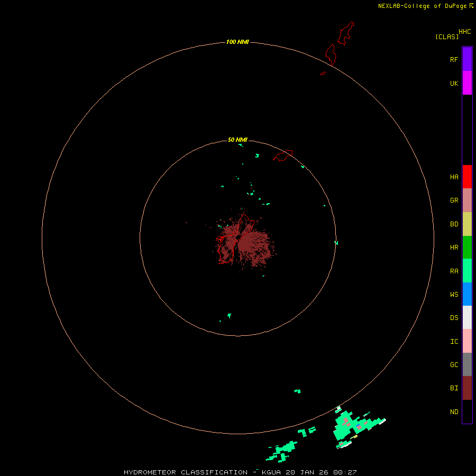Click the '50 NMI' range ring label

[237, 140]
